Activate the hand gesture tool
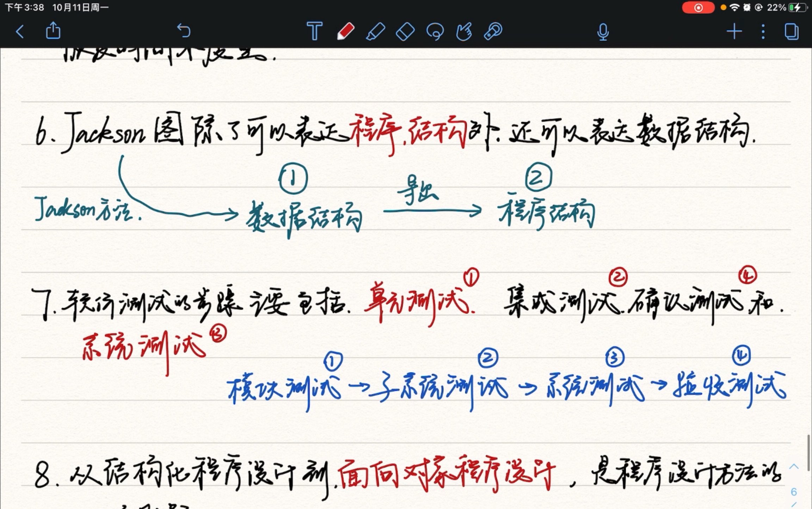Viewport: 812px width, 509px height. click(464, 31)
